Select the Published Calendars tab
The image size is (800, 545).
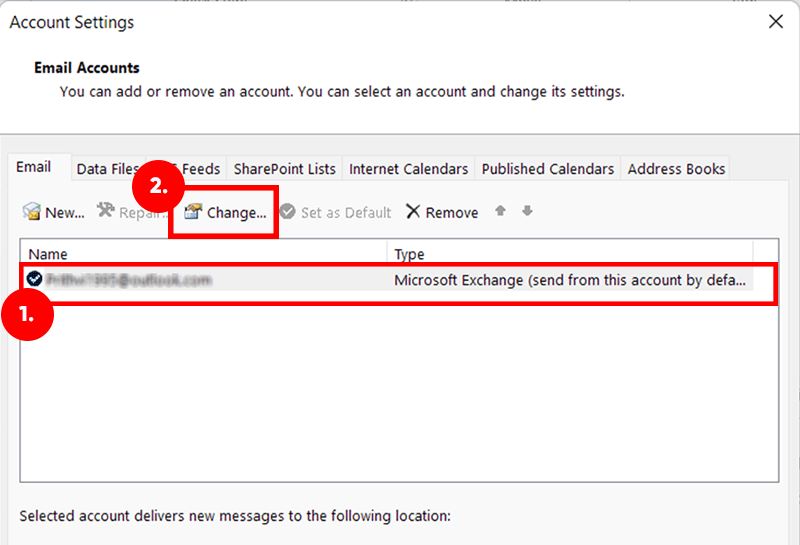click(x=547, y=169)
